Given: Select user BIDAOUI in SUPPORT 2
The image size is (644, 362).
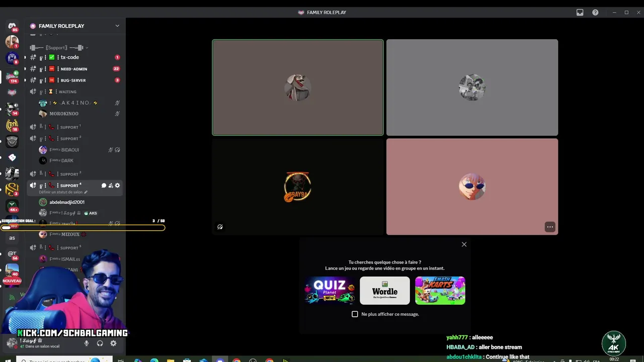Looking at the screenshot, I should [79, 150].
